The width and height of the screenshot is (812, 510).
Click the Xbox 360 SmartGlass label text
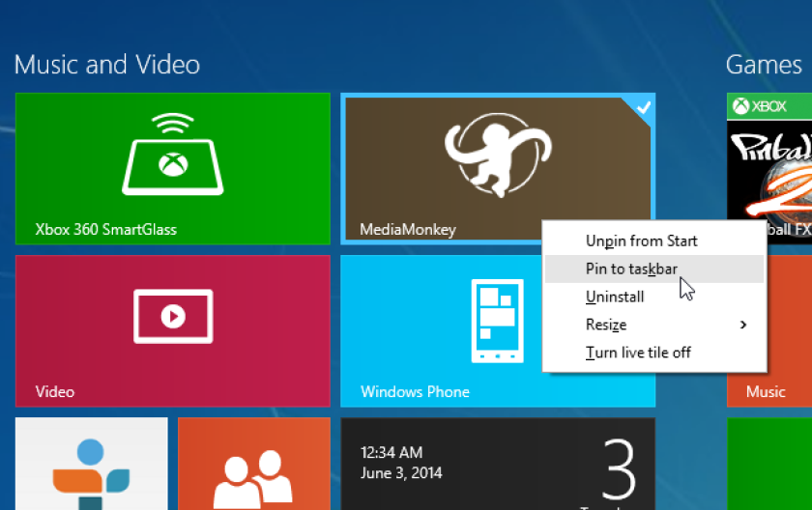click(106, 229)
